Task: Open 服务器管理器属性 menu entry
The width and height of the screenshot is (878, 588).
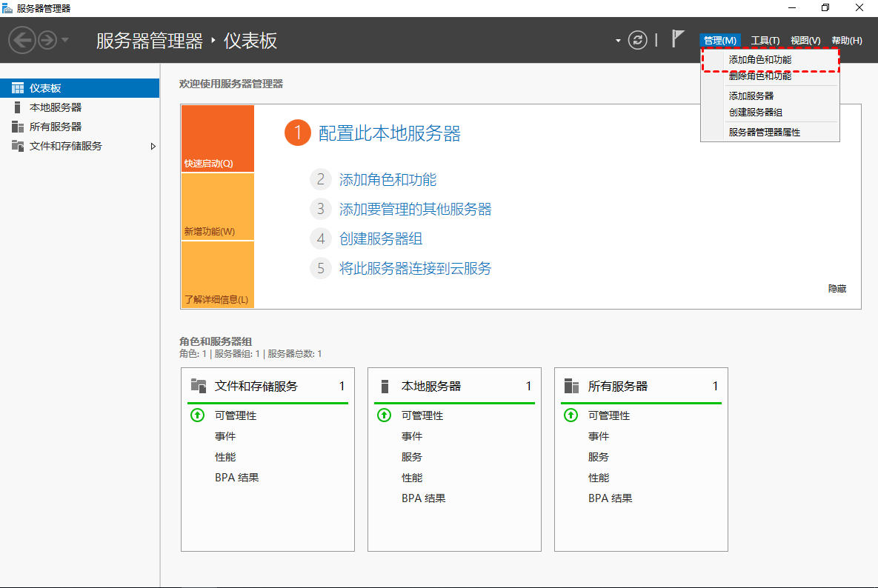Action: pos(771,133)
